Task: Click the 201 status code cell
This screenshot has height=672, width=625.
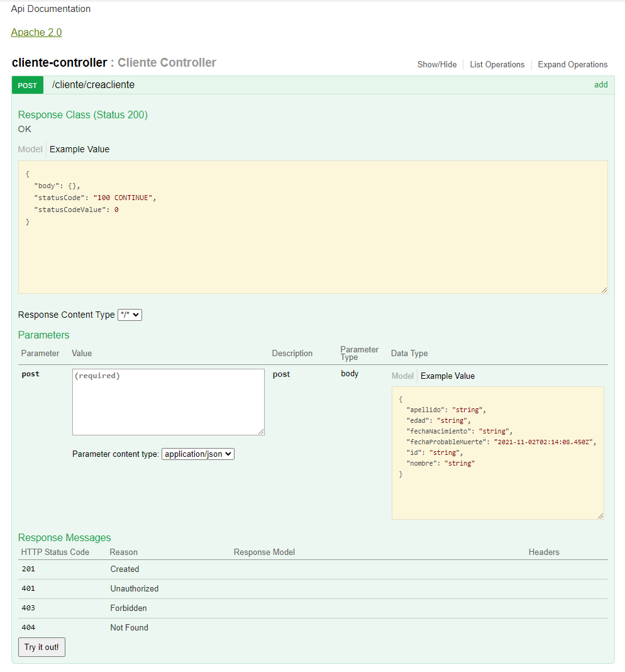Action: coord(28,569)
